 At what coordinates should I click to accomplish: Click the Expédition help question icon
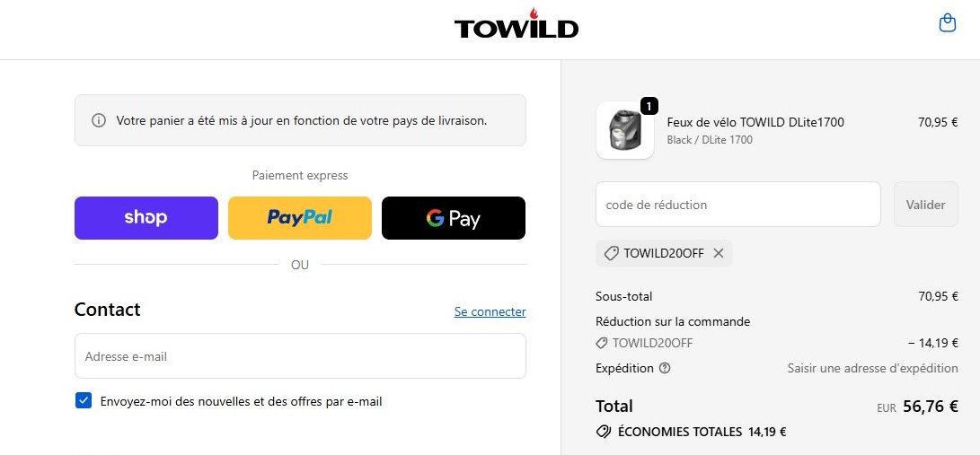click(665, 368)
